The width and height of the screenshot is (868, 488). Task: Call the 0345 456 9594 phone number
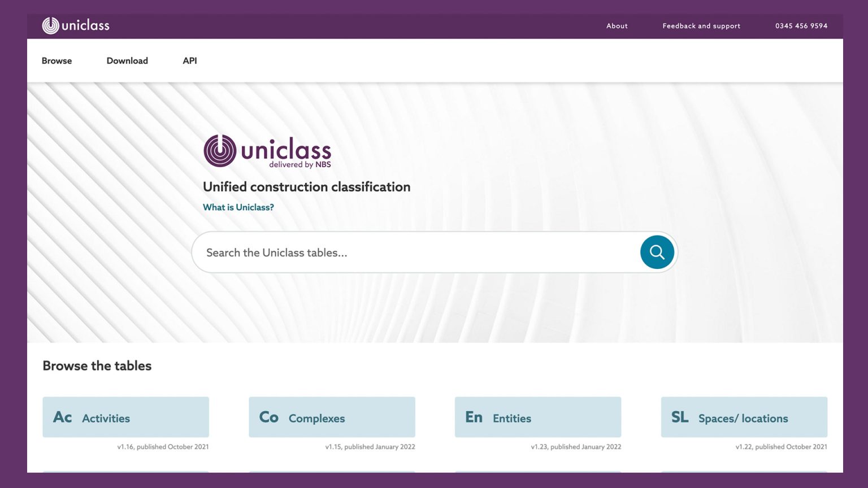[801, 26]
